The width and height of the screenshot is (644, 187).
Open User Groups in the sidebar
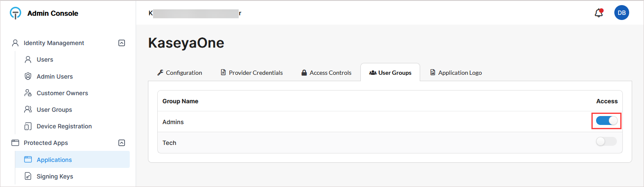(x=54, y=110)
